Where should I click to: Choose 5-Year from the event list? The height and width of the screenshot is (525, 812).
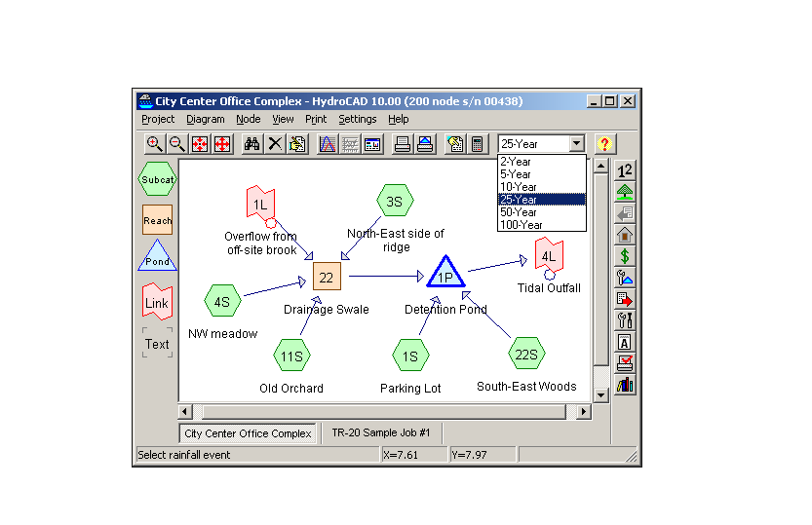click(x=542, y=174)
